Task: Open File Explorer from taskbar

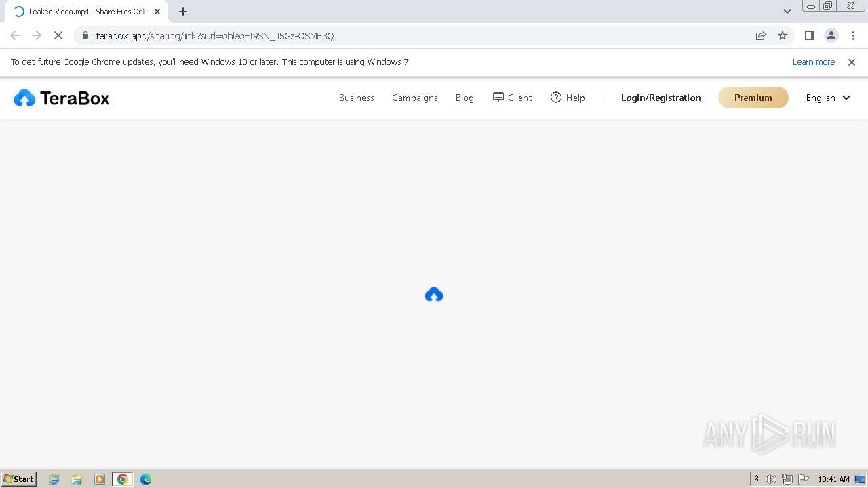Action: coord(77,479)
